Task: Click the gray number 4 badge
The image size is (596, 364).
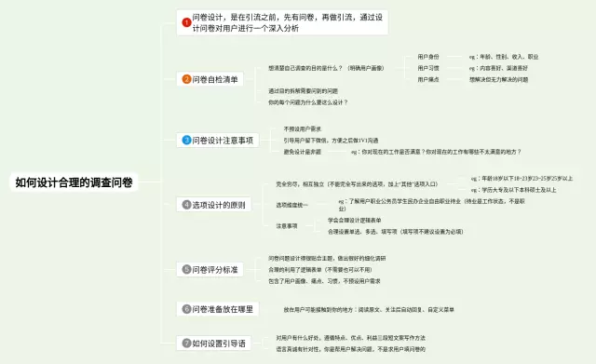Action: 186,205
